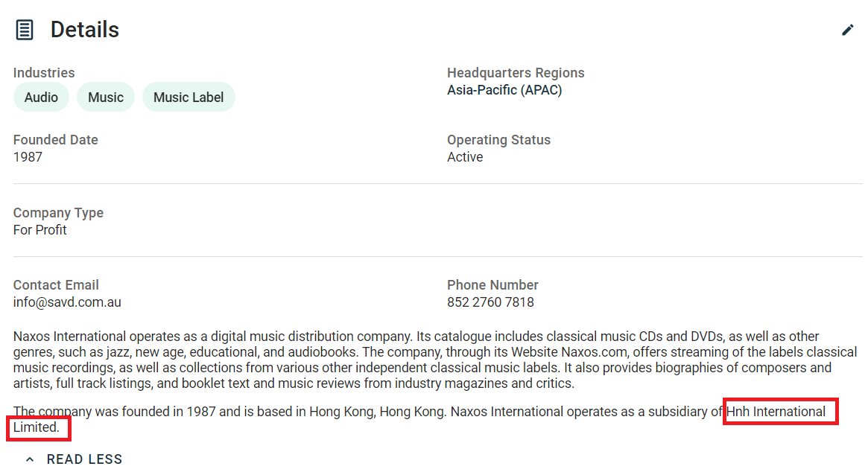This screenshot has width=868, height=475.
Task: Click the Details heading
Action: click(x=85, y=30)
